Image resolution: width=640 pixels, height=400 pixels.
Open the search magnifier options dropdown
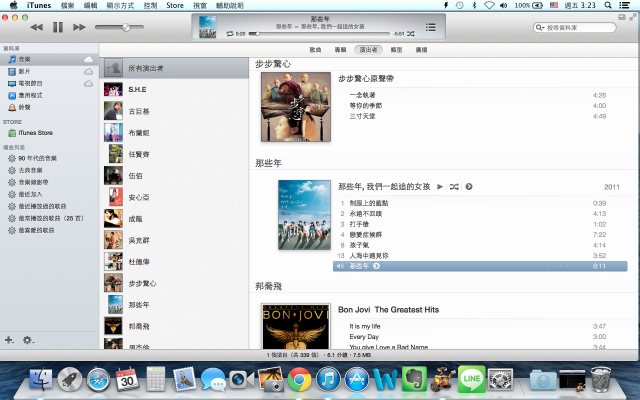pos(540,27)
